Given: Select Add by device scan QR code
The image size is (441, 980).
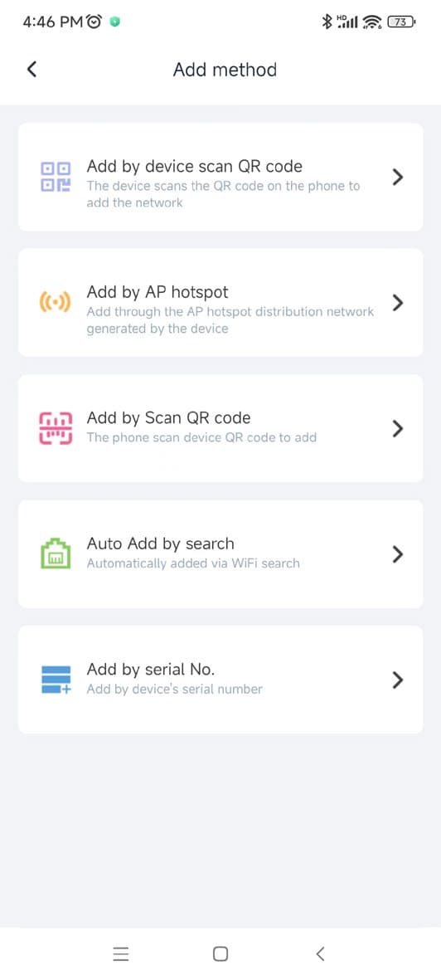Looking at the screenshot, I should click(x=220, y=177).
